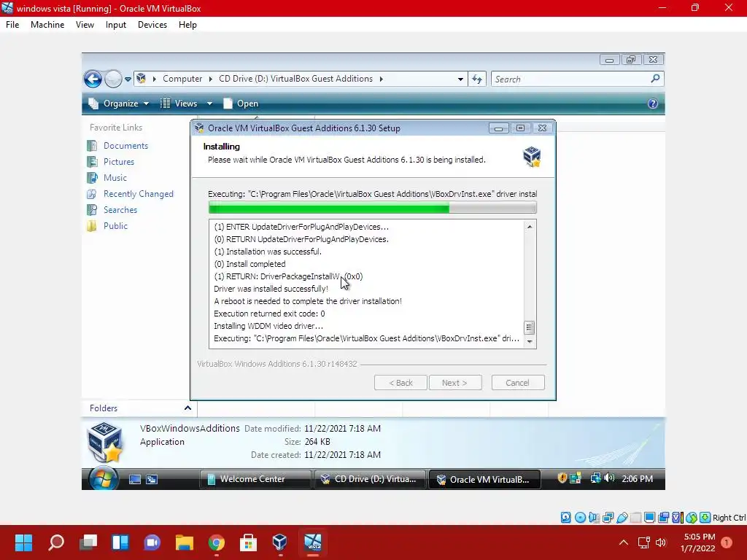Switch to CD Drive (D:) taskbar button
This screenshot has width=747, height=560.
[x=370, y=479]
